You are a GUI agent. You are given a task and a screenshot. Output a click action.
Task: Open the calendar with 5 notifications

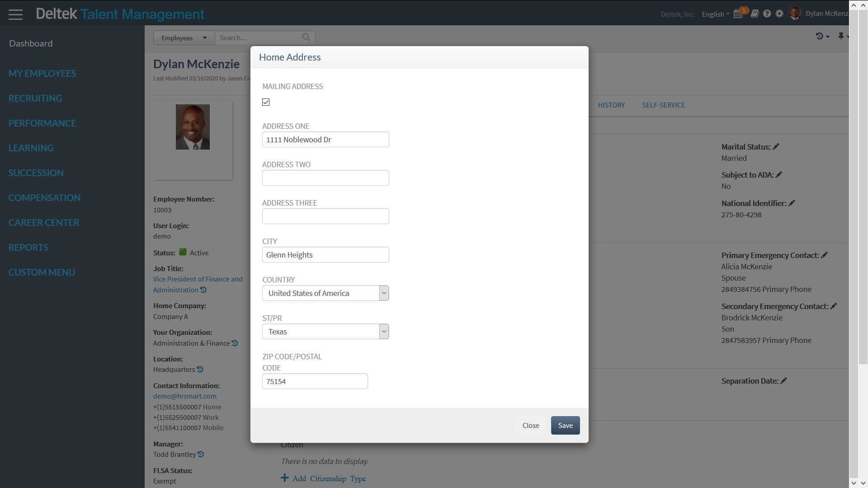point(738,14)
